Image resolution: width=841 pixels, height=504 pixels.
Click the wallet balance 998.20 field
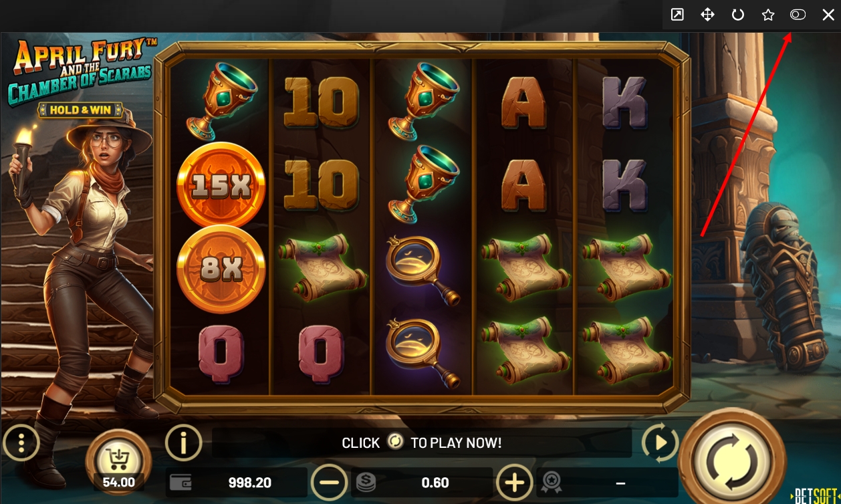(237, 482)
